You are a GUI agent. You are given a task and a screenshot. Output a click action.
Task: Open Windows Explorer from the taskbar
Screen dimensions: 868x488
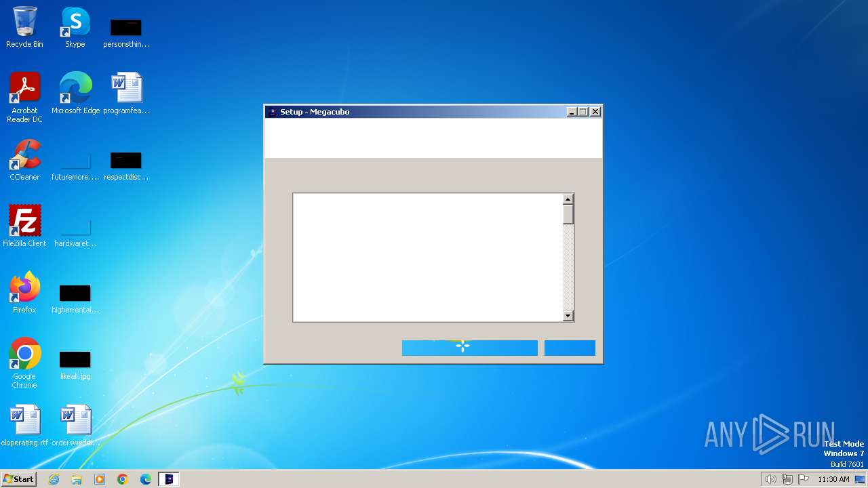tap(77, 479)
